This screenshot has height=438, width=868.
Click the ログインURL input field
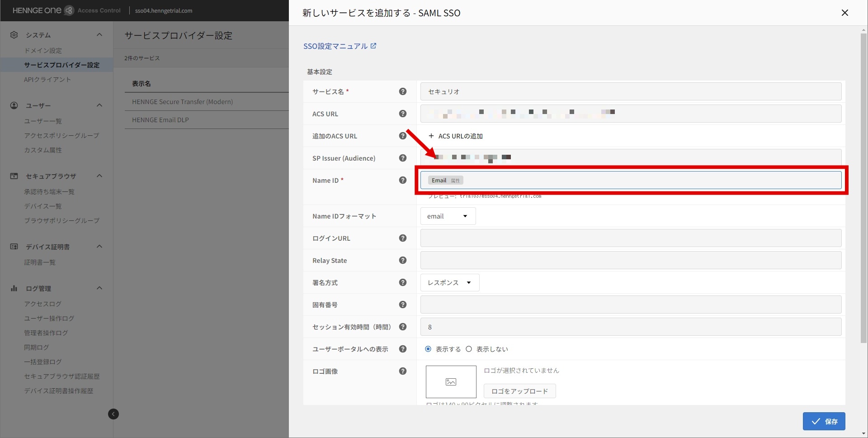[x=631, y=238]
